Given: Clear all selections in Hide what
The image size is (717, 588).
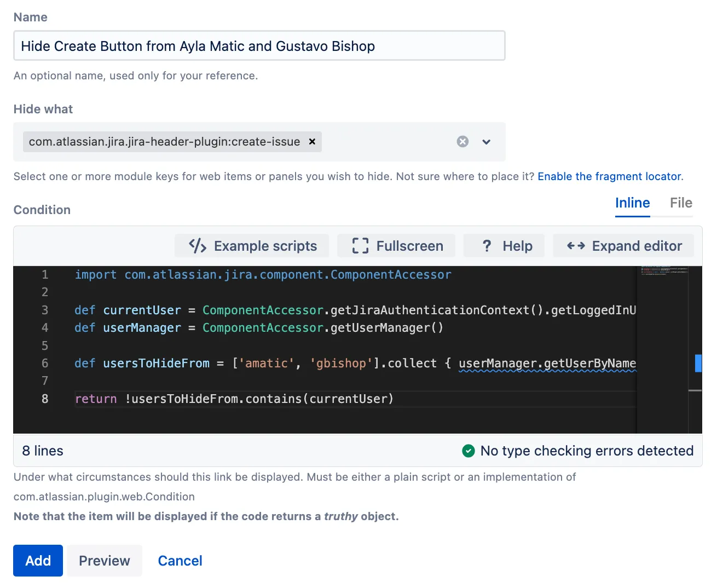Looking at the screenshot, I should [x=462, y=142].
